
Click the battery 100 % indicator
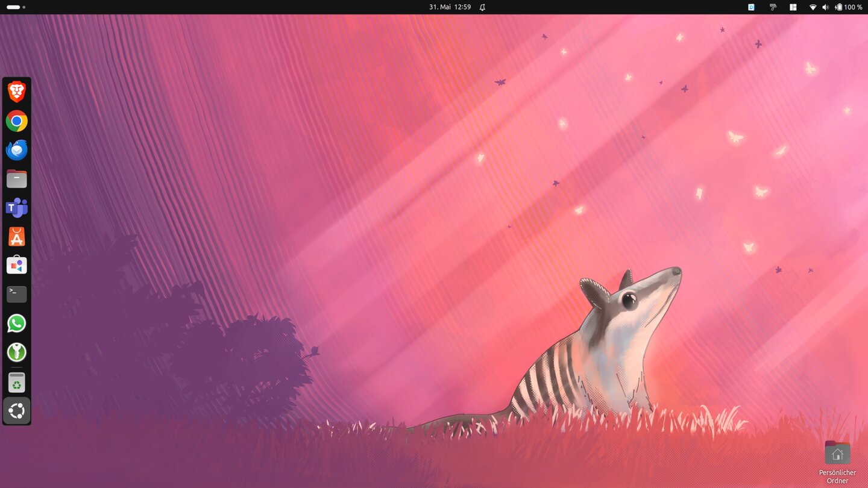[x=849, y=7]
